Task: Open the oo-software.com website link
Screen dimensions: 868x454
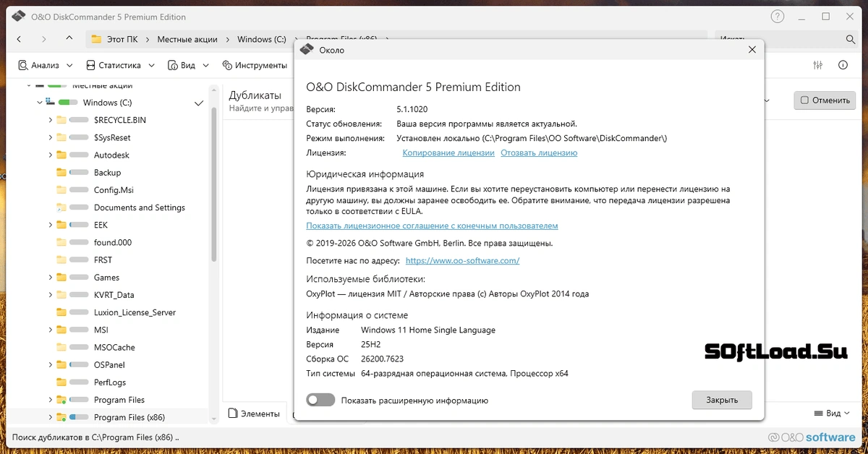Action: pos(462,260)
